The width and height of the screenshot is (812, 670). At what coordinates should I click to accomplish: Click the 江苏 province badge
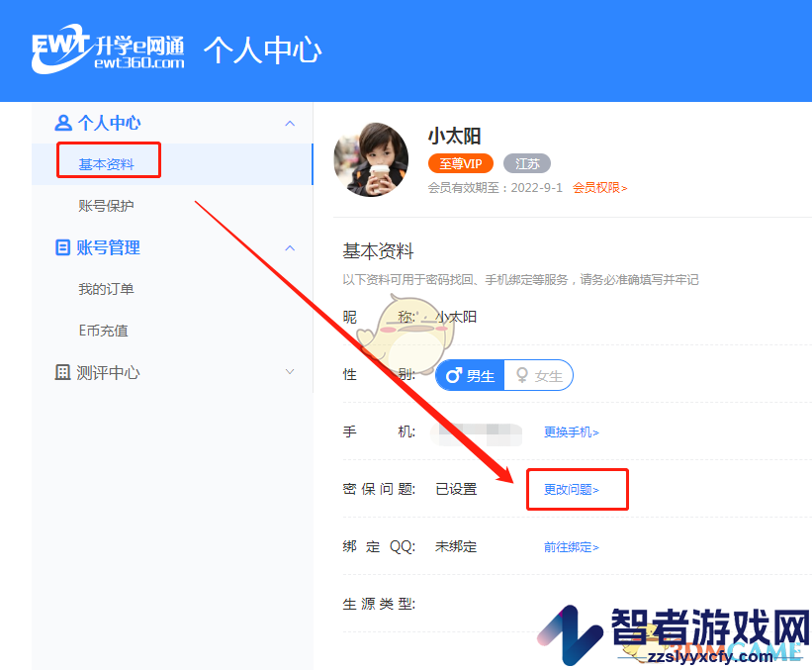[527, 163]
